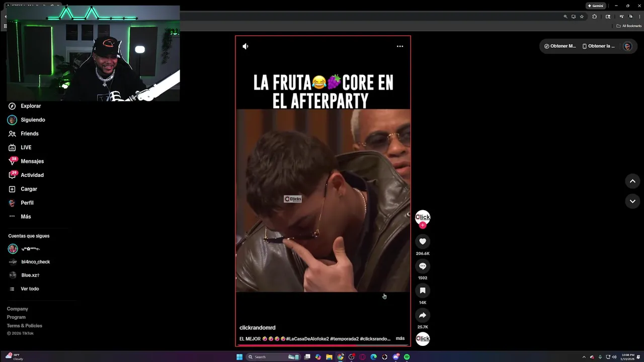Open Friends in the sidebar
This screenshot has width=644, height=362.
point(30,134)
